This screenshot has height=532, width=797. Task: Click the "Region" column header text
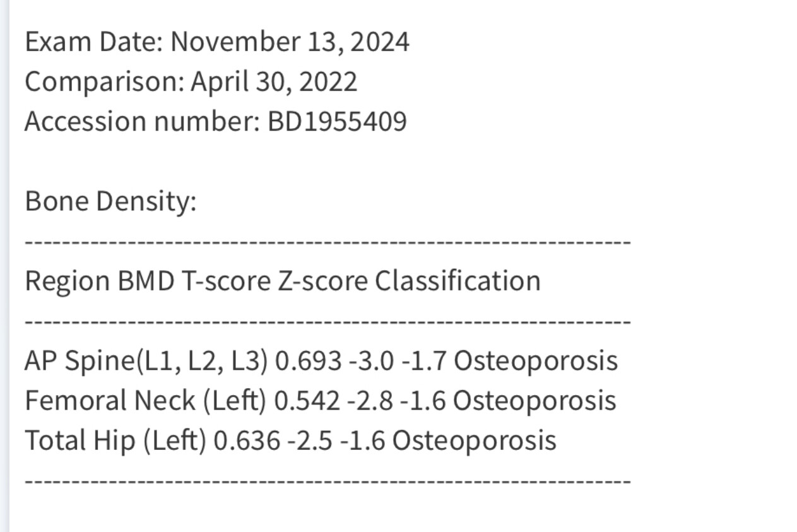[67, 281]
